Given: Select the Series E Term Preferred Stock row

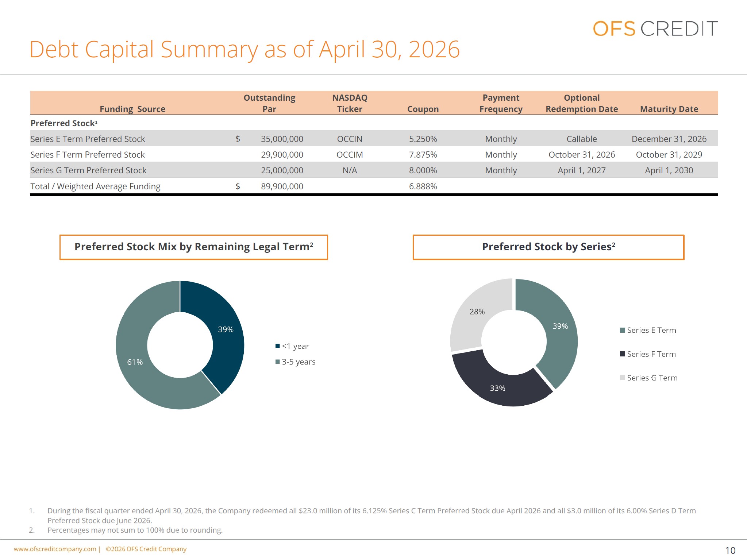Looking at the screenshot, I should [374, 139].
